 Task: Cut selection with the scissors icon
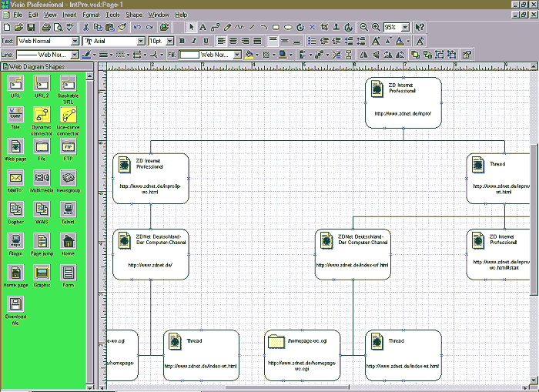(86, 27)
